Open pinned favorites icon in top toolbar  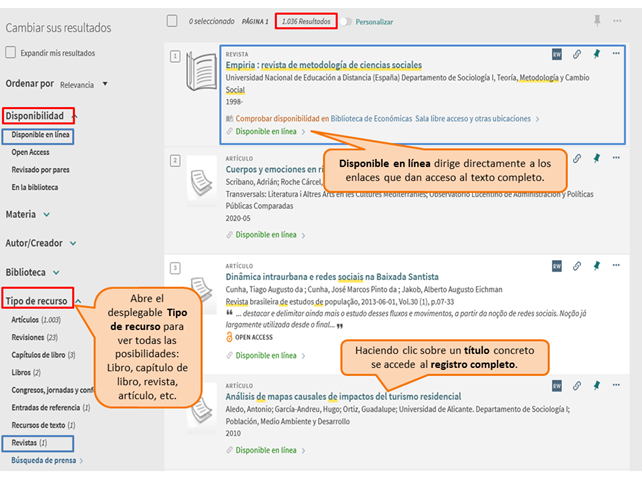pos(597,20)
